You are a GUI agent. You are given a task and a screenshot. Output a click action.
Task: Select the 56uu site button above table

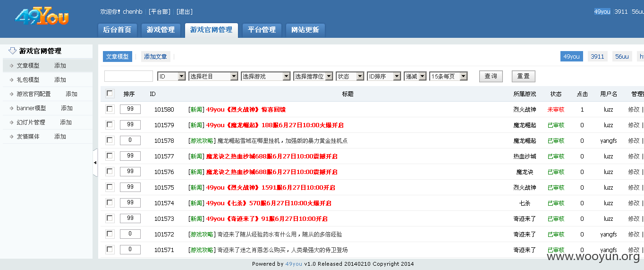(x=622, y=57)
